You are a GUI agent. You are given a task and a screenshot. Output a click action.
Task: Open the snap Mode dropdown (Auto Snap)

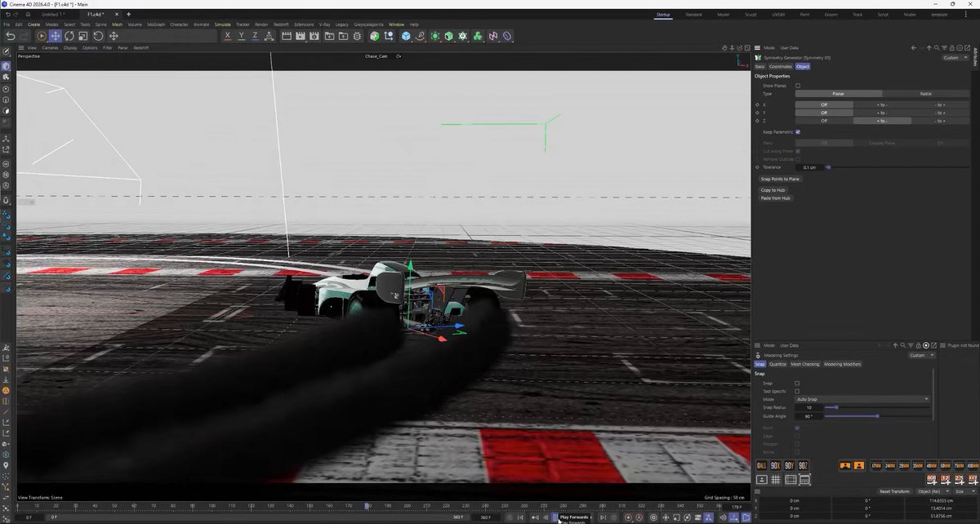[x=862, y=399]
